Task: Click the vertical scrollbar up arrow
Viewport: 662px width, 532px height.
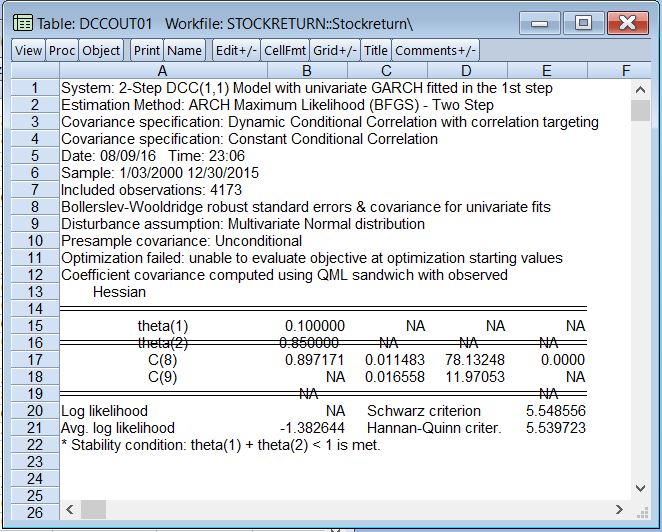Action: (641, 89)
